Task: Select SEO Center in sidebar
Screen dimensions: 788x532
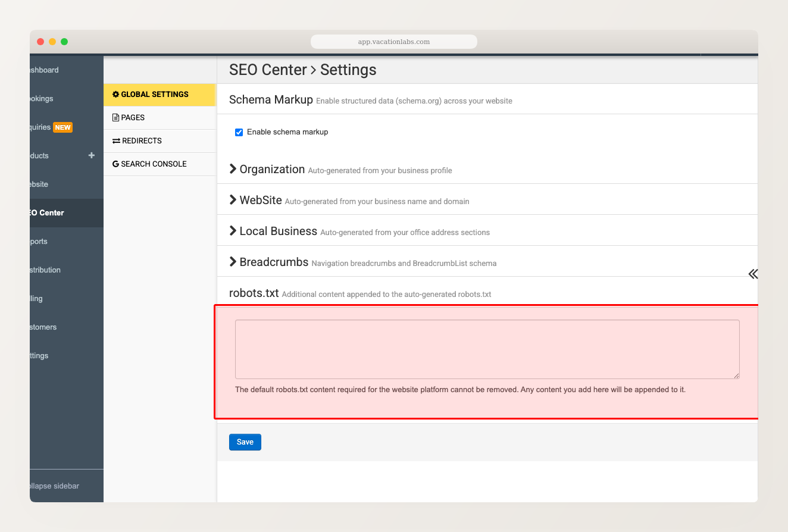Action: [x=67, y=213]
